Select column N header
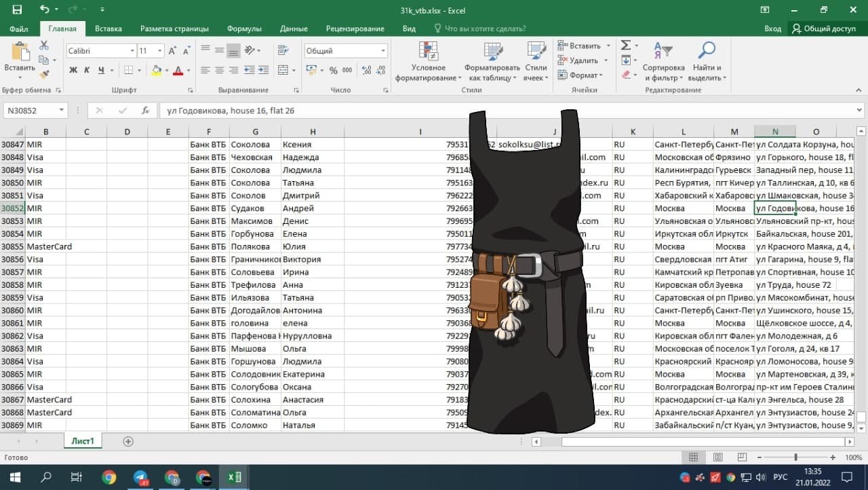This screenshot has width=868, height=490. [775, 132]
